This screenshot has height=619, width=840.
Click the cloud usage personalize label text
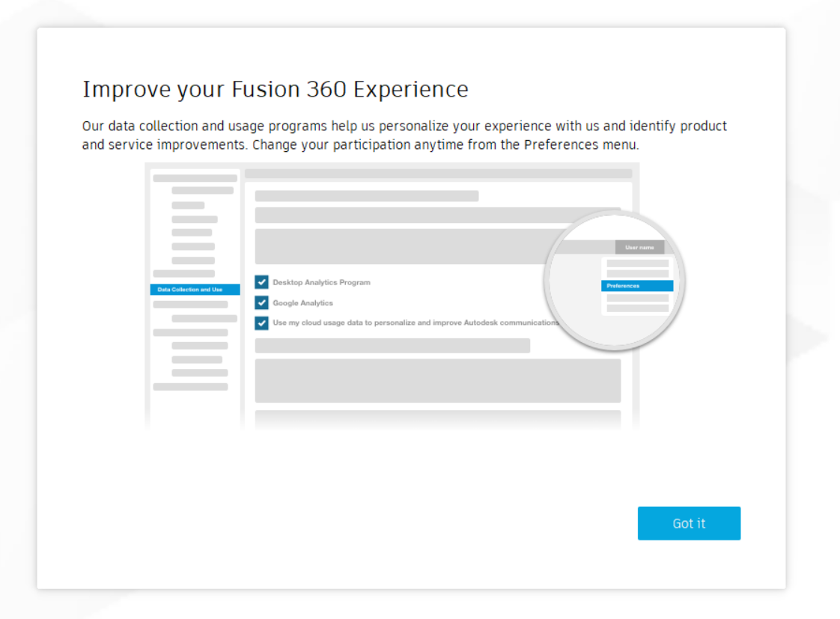coord(416,323)
